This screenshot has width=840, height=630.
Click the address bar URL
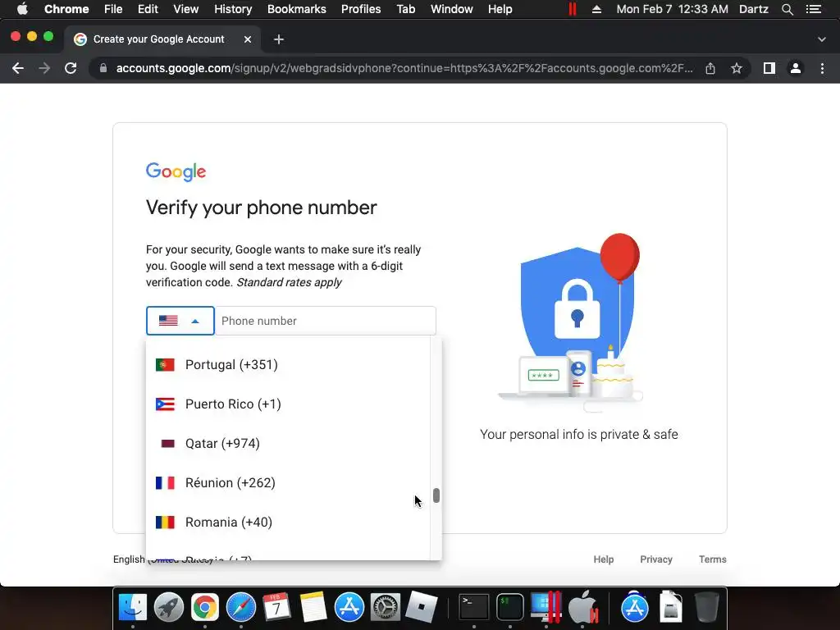(x=404, y=68)
